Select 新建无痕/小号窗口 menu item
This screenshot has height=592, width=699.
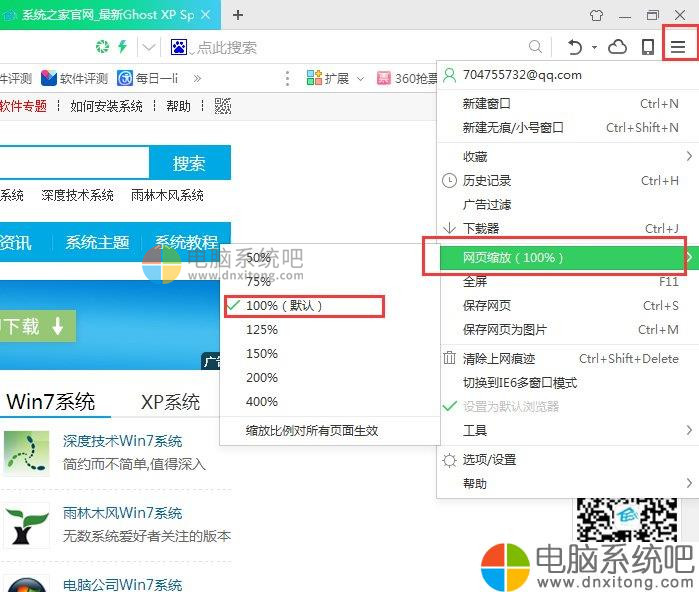coord(567,128)
